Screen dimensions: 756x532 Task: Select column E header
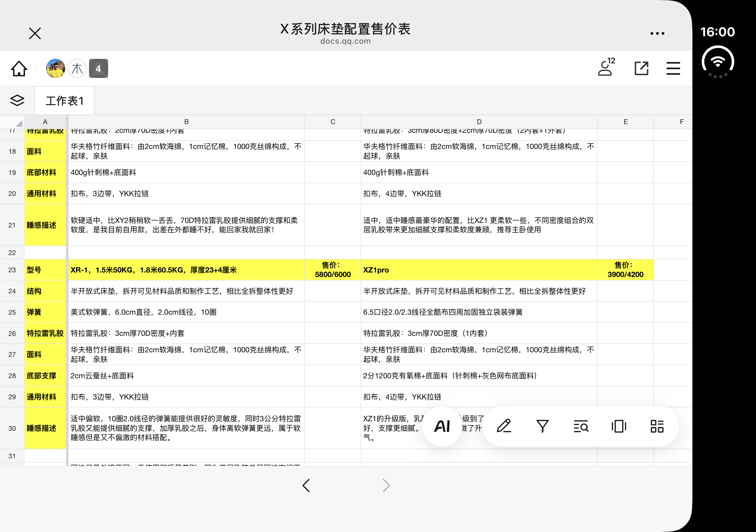(625, 122)
